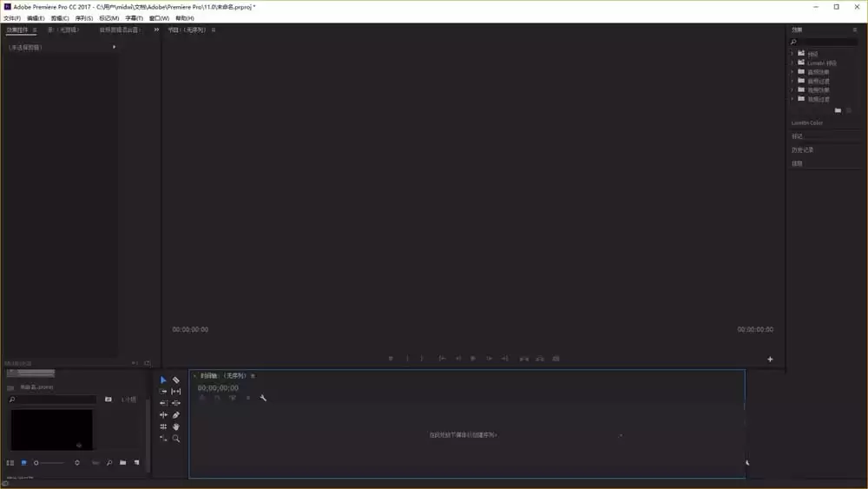Image resolution: width=868 pixels, height=489 pixels.
Task: Click the project panel search field
Action: point(53,400)
